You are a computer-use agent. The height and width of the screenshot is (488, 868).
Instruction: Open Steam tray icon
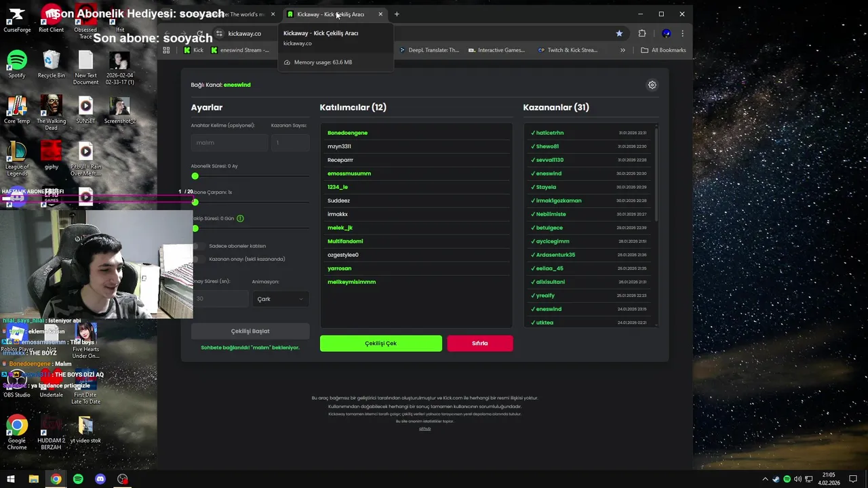click(x=776, y=479)
